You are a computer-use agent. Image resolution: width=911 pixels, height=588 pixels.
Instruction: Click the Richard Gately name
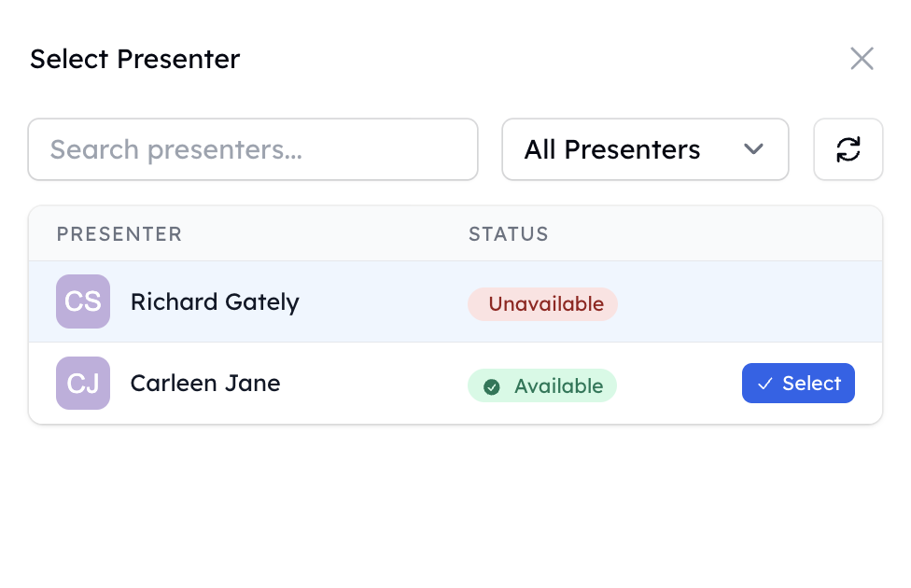tap(215, 302)
